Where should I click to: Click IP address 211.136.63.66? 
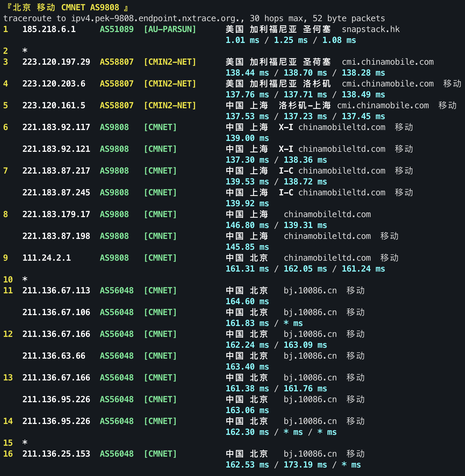click(x=54, y=356)
